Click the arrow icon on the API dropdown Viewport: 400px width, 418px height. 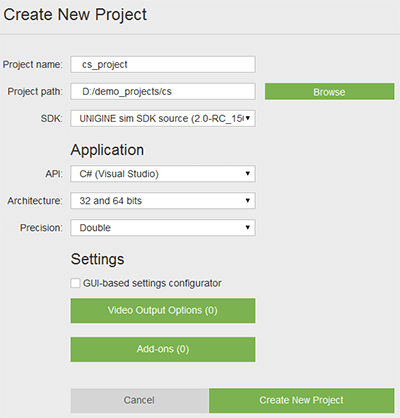(x=248, y=173)
